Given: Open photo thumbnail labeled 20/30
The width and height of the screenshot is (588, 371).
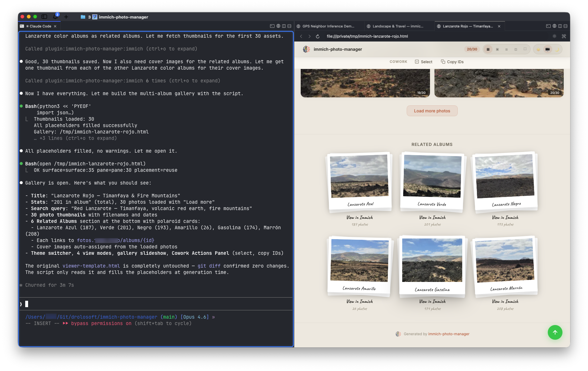Looking at the screenshot, I should 499,83.
